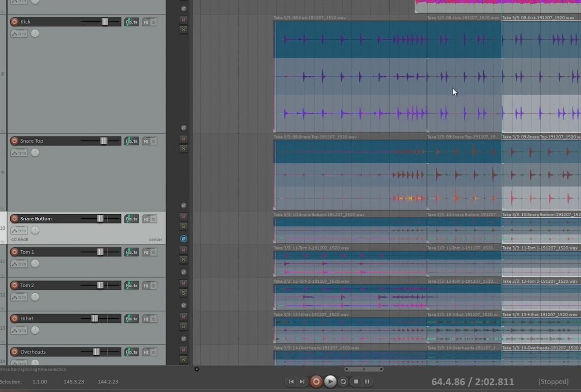
Task: Click the Snare Bottom pan knob
Action: point(35,230)
